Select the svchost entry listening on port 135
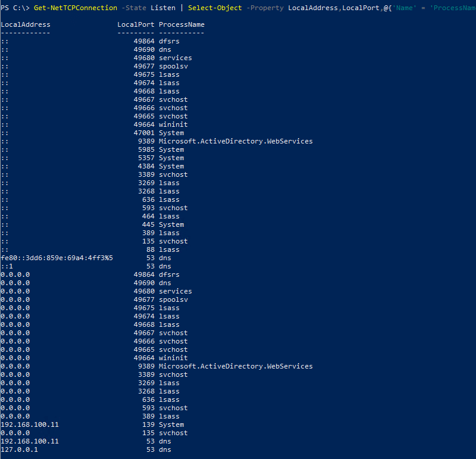This screenshot has width=476, height=459. (x=173, y=241)
